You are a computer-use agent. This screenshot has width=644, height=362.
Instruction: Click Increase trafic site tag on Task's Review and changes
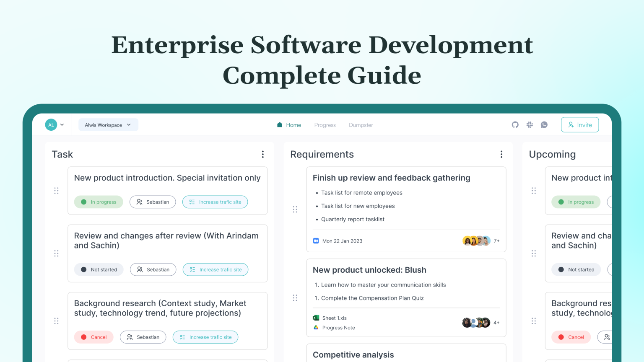(x=216, y=269)
